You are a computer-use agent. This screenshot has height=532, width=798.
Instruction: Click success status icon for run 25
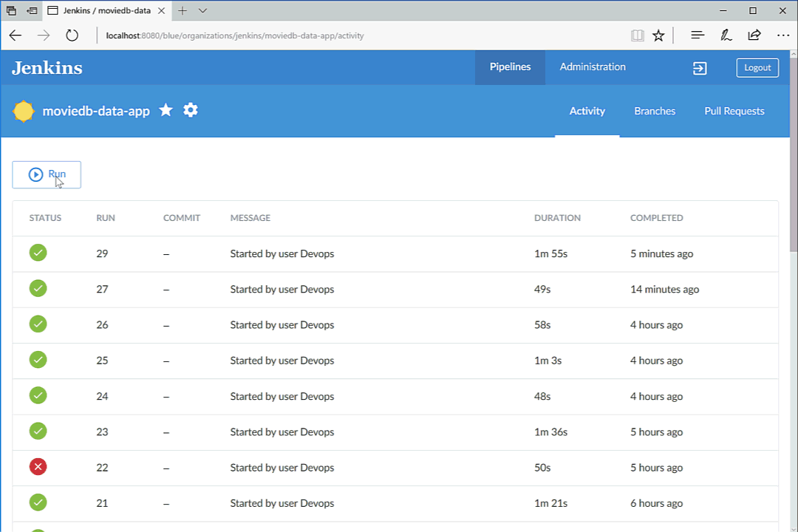tap(38, 359)
